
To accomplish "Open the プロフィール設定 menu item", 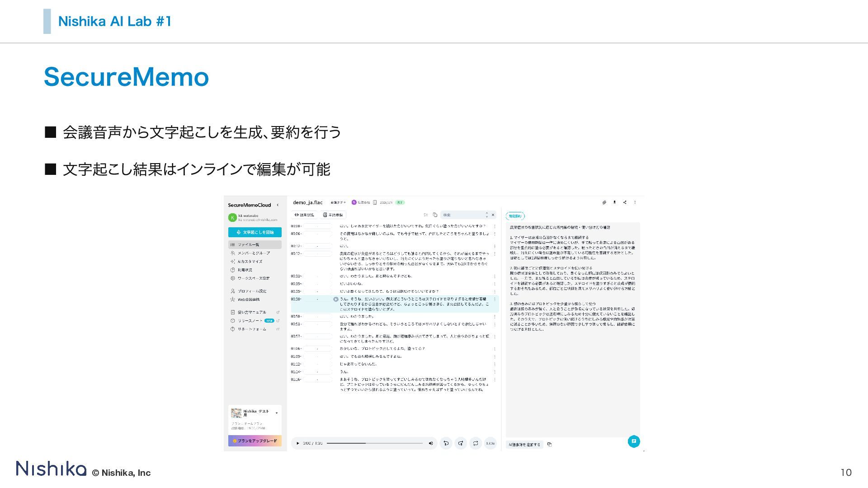I will point(255,291).
